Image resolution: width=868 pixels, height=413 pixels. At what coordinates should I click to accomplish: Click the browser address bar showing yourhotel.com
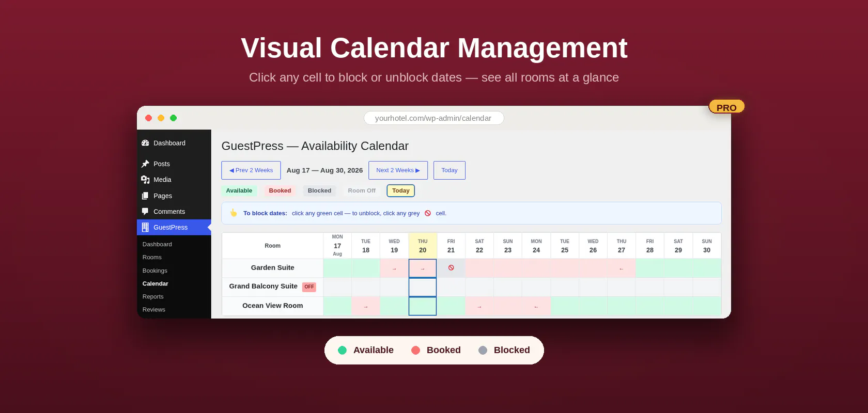[x=433, y=118]
